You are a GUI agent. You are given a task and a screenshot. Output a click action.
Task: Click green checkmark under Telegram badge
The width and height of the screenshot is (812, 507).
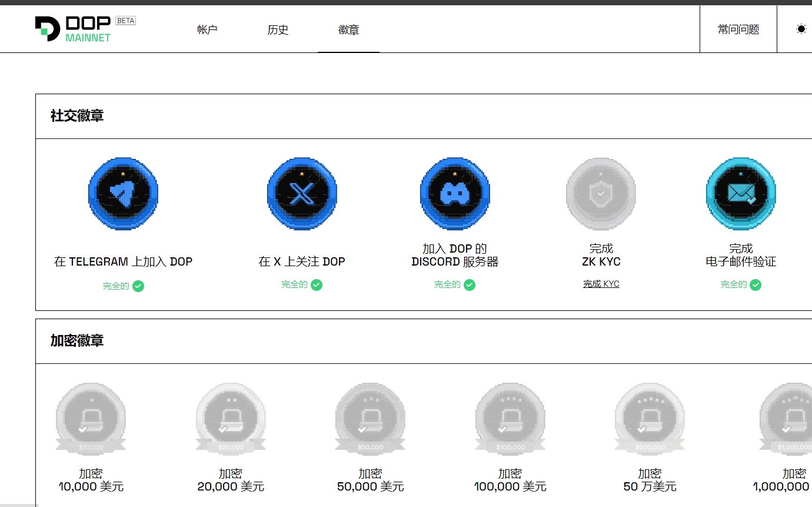138,286
